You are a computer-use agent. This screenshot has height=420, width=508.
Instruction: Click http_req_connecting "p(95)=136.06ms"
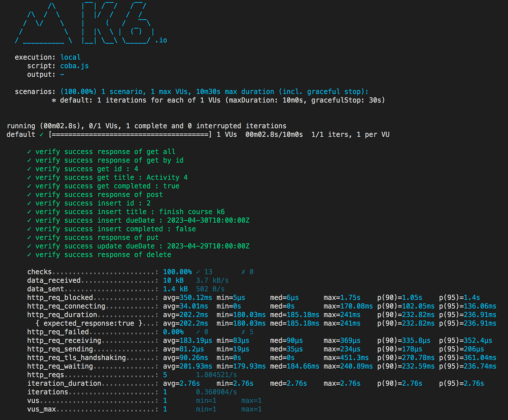pyautogui.click(x=468, y=306)
